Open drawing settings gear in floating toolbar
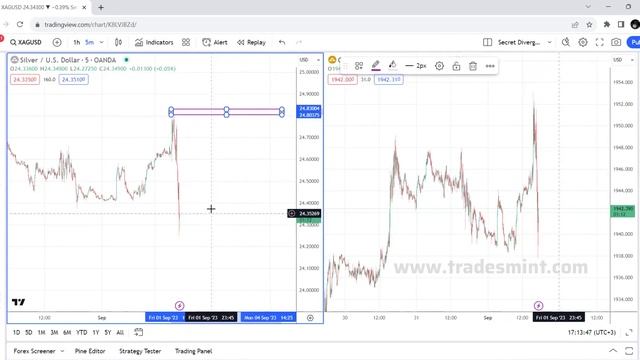The height and width of the screenshot is (360, 640). (x=439, y=66)
